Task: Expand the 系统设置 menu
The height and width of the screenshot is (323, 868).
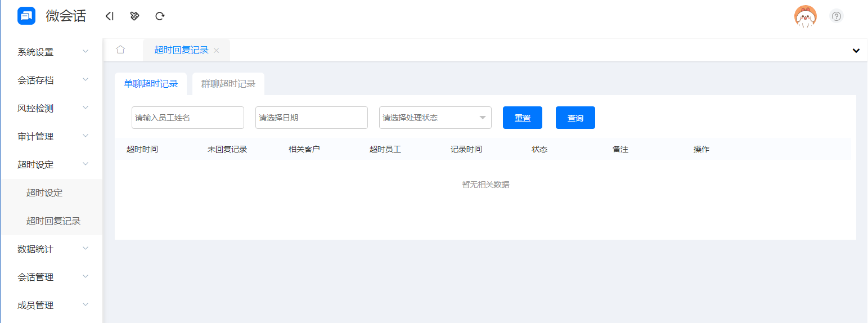Action: coord(51,52)
